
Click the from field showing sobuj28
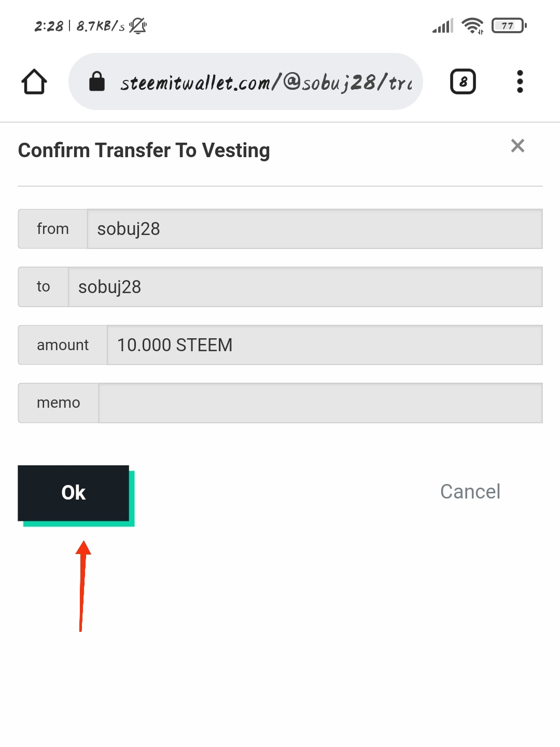click(x=314, y=229)
